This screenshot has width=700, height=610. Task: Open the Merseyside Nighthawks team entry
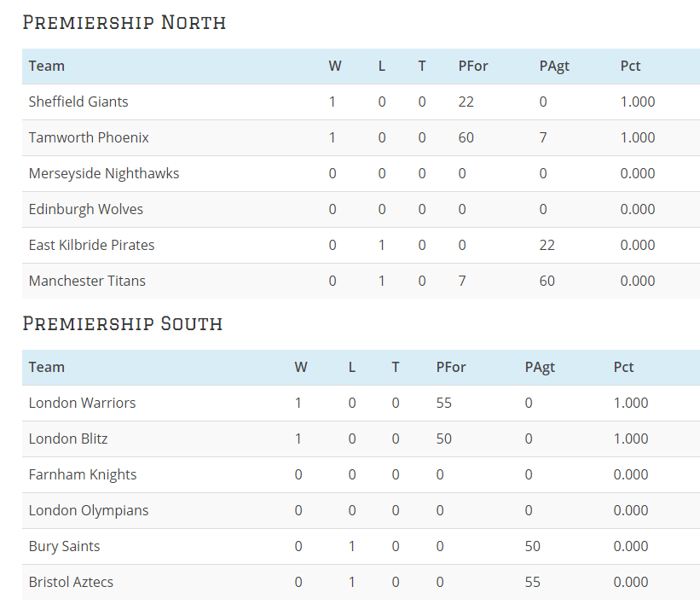click(x=103, y=174)
